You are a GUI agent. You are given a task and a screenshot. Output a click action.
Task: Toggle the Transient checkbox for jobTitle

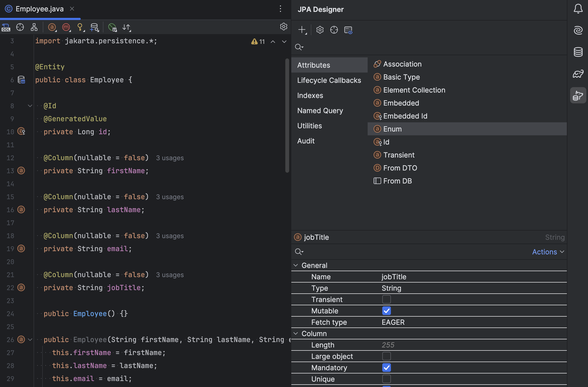(x=387, y=299)
